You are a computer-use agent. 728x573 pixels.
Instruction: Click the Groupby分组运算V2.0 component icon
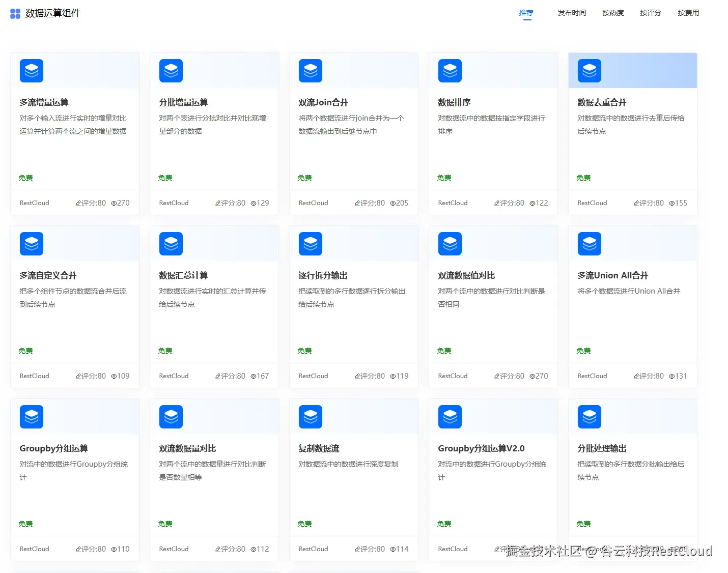(450, 416)
